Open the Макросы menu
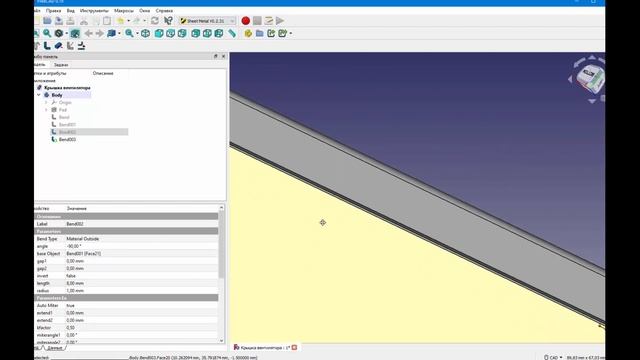Image resolution: width=640 pixels, height=360 pixels. pos(124,11)
